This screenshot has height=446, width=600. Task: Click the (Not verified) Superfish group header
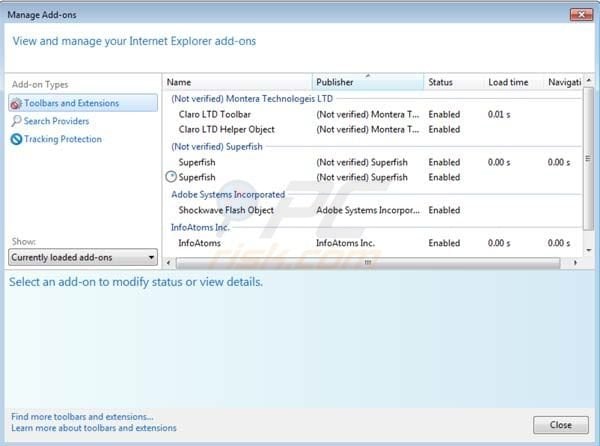coord(217,146)
